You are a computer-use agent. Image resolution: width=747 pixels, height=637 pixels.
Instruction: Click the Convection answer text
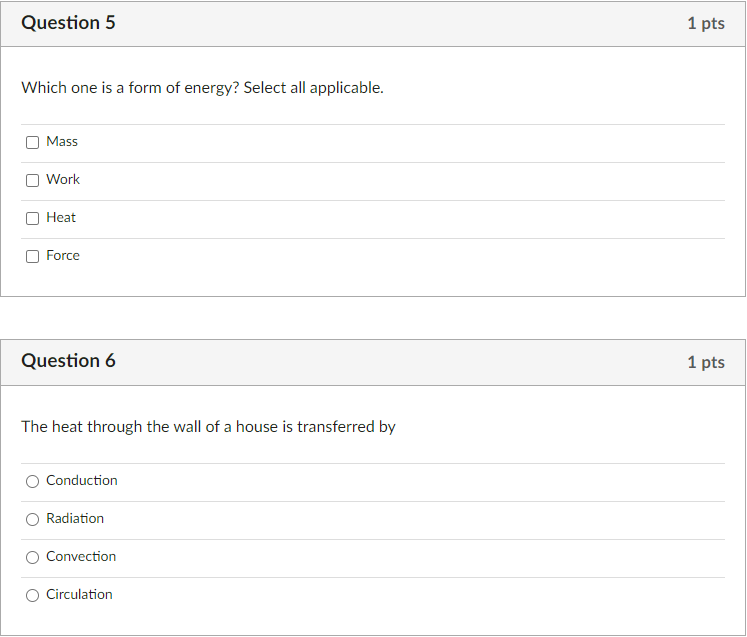pos(81,557)
